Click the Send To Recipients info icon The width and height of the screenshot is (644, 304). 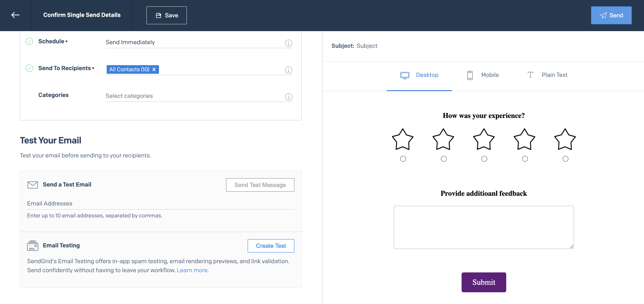click(288, 70)
